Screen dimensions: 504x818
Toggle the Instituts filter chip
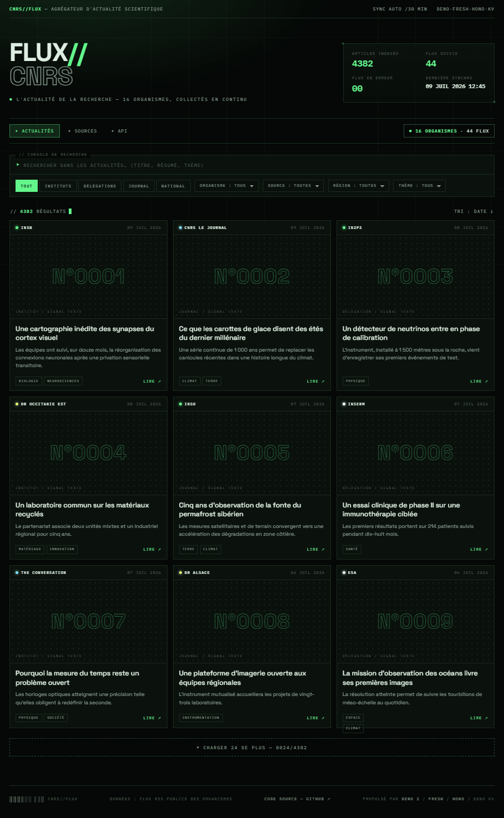[x=58, y=186]
